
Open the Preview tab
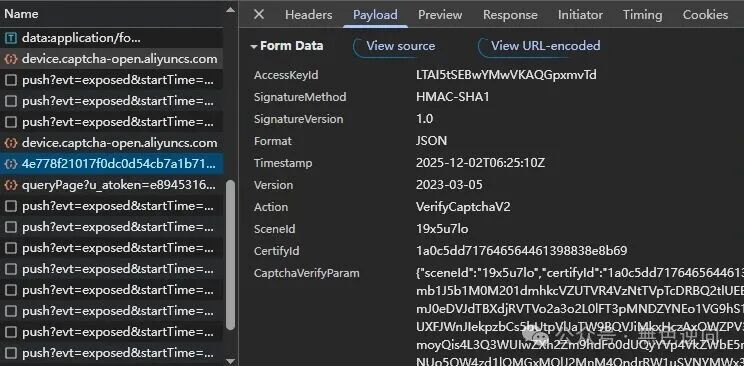440,15
